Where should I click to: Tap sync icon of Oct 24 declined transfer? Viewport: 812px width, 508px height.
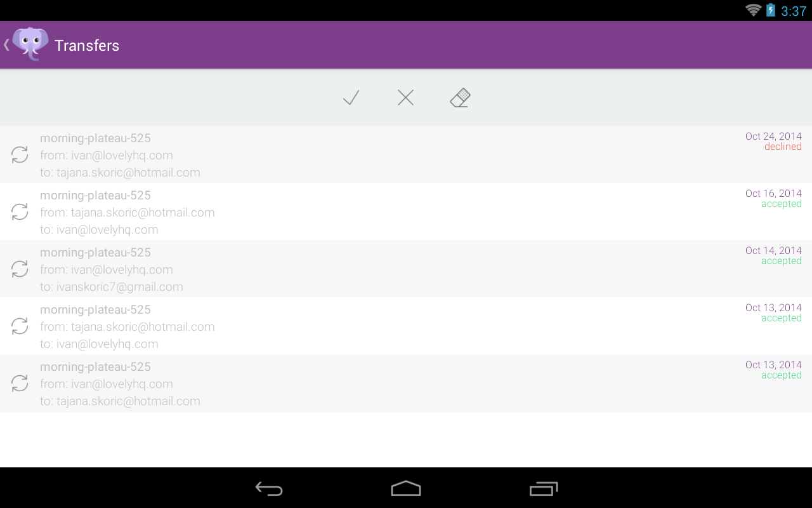click(20, 154)
